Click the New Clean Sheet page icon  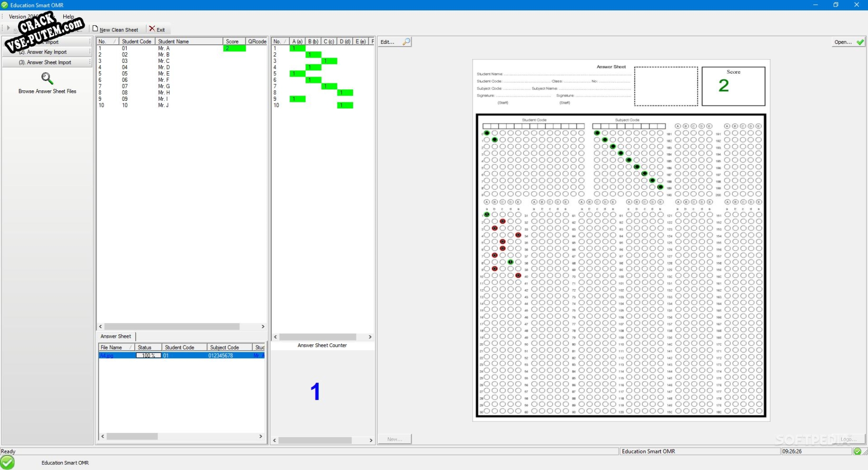[95, 29]
